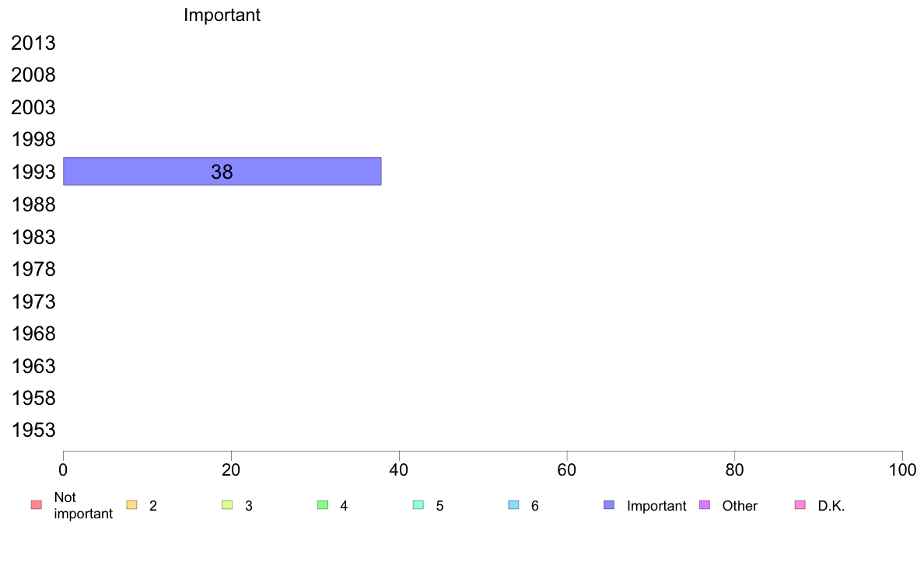Select the 2013 year label

coord(33,43)
